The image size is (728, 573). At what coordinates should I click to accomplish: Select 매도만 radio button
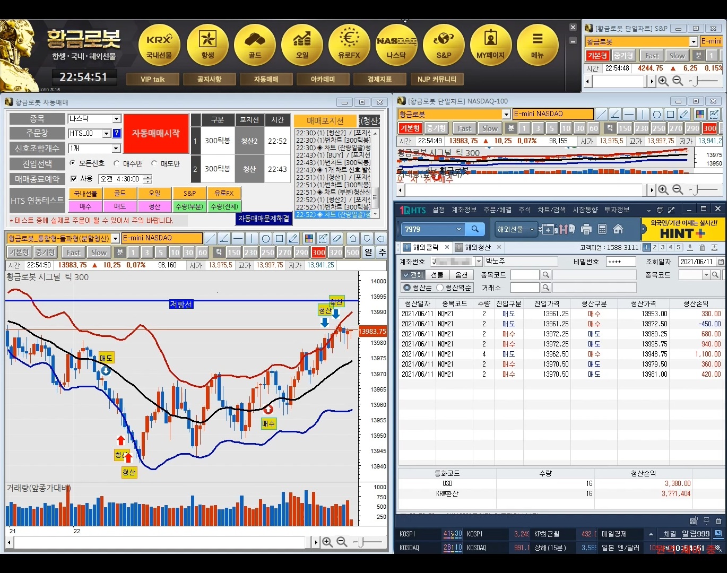pos(154,163)
